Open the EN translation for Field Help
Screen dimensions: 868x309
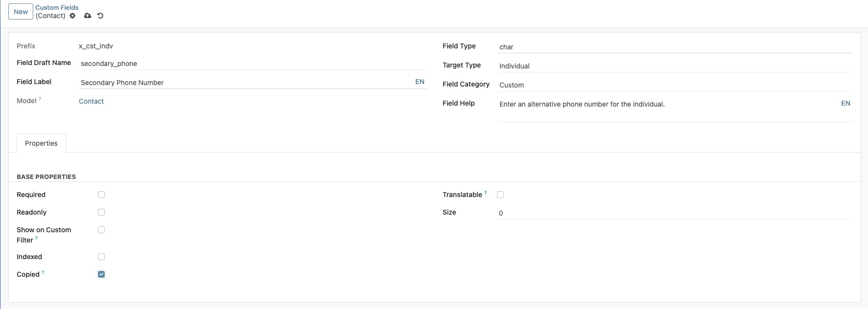point(845,103)
